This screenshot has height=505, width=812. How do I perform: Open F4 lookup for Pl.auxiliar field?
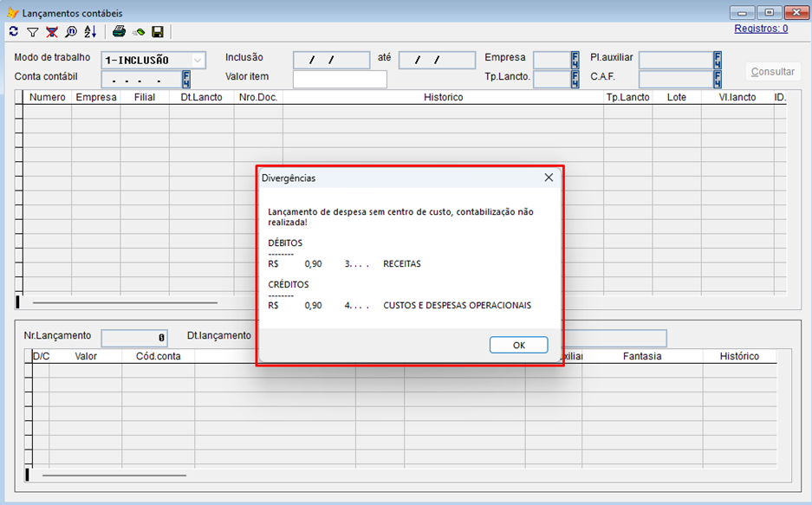(718, 60)
